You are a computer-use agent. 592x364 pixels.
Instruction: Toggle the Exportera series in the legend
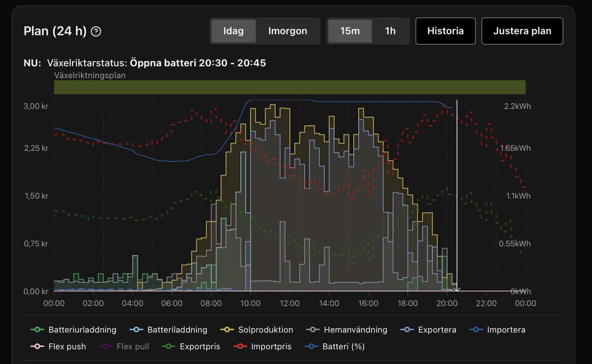428,330
